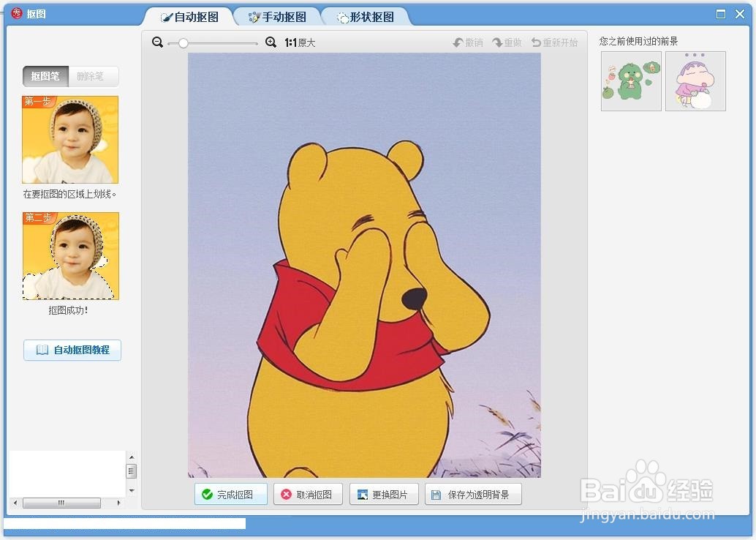756x540 pixels.
Task: Reset view with 1:1 原大
Action: [300, 42]
